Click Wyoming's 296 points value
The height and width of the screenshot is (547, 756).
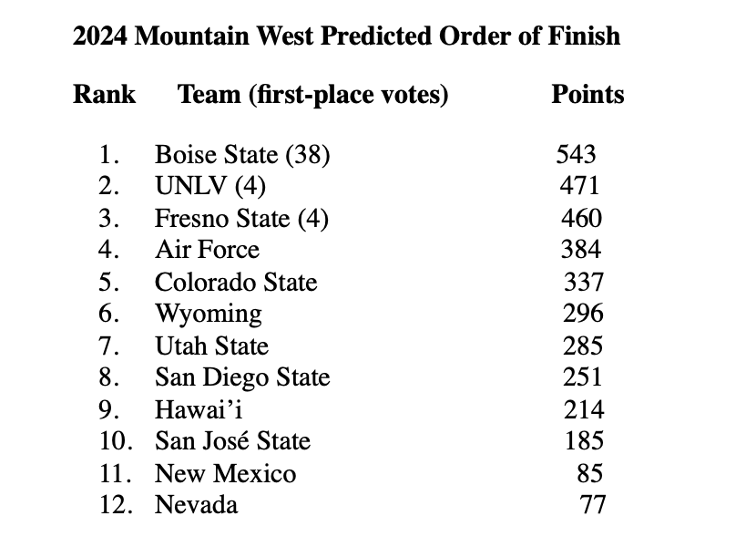tap(583, 315)
